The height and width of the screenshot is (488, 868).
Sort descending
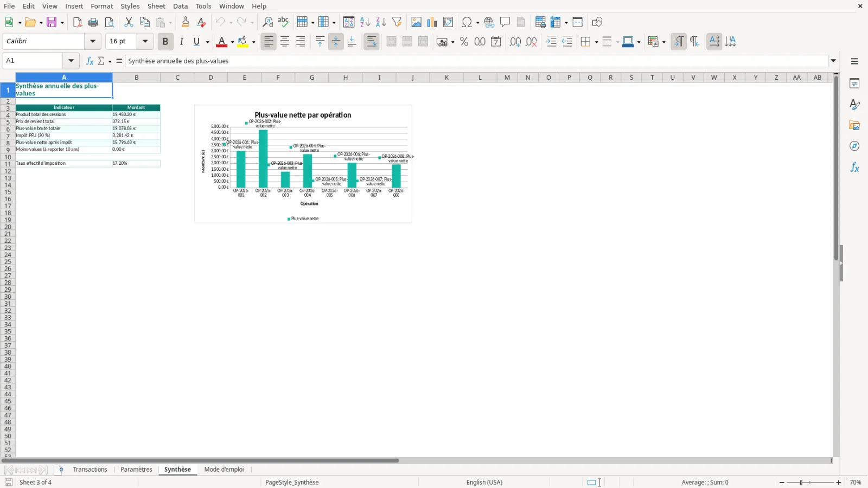tap(381, 22)
